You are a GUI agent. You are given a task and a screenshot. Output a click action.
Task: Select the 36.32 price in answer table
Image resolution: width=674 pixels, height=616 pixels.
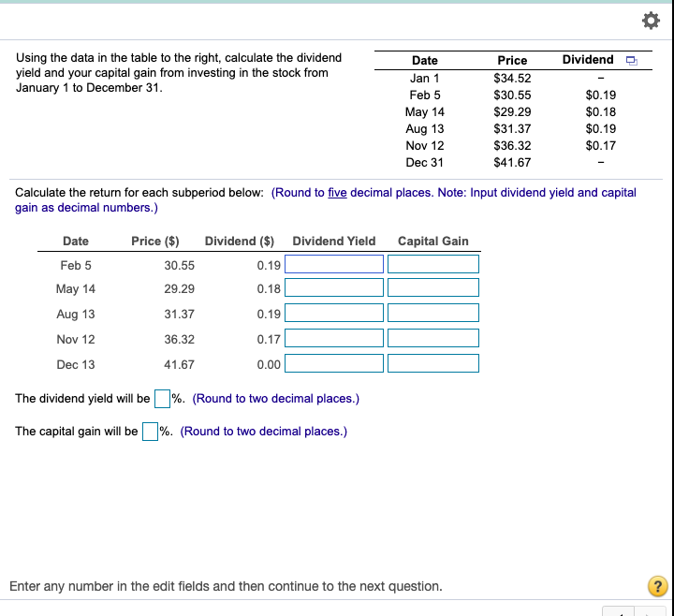[x=179, y=340]
